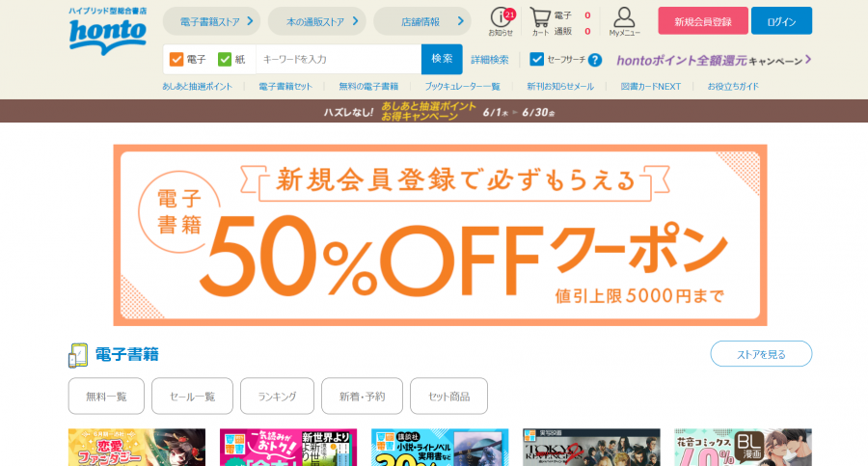Open the hontoポイント全額還元 campaign link
The height and width of the screenshot is (466, 868).
714,61
